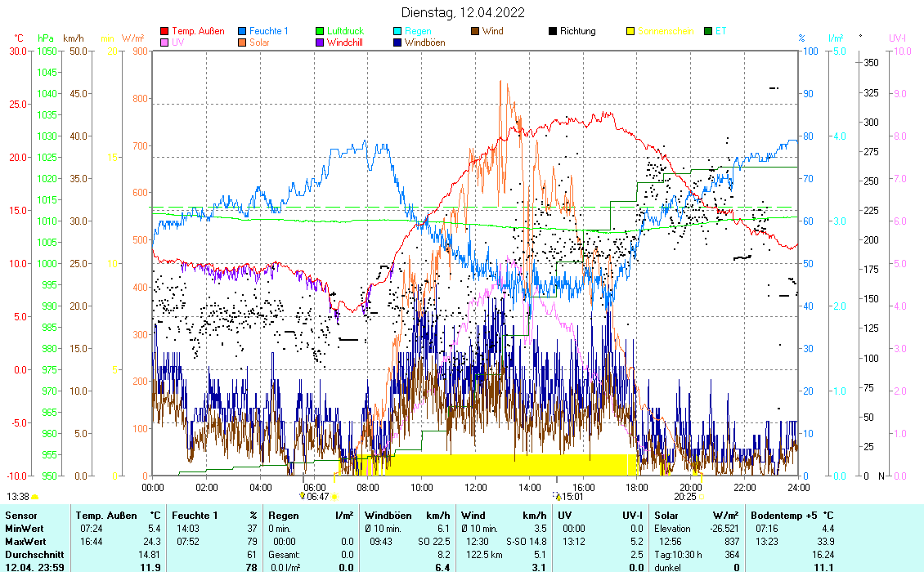
Task: Click the dark green ET legend square
Action: point(708,31)
